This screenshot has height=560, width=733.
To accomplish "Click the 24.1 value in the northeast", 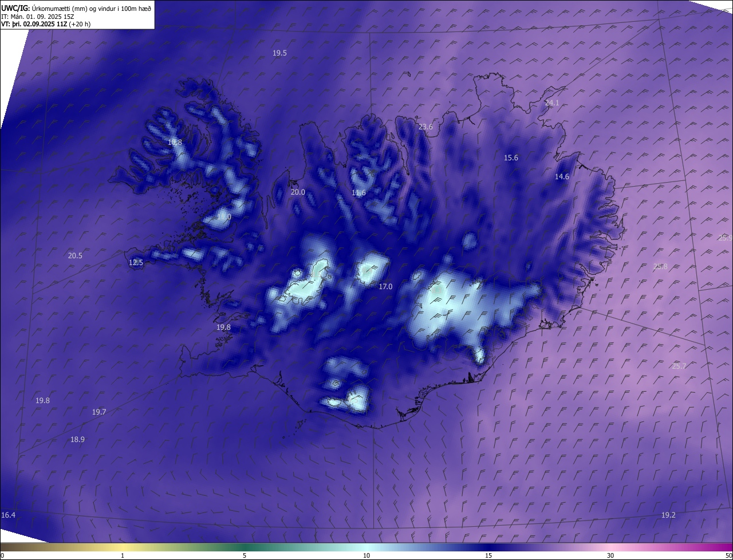I will (552, 103).
